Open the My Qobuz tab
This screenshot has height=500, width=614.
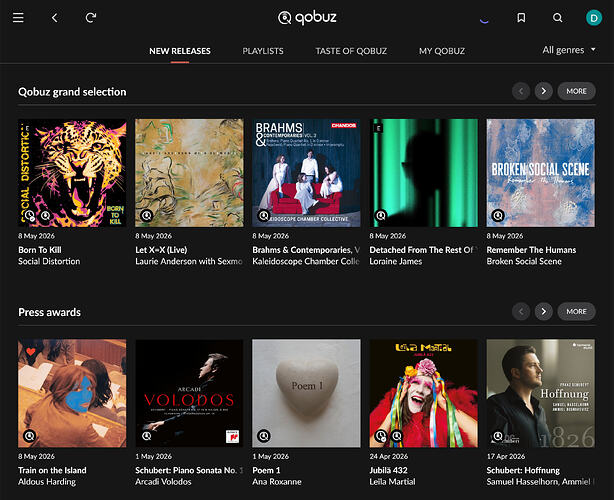click(x=442, y=51)
